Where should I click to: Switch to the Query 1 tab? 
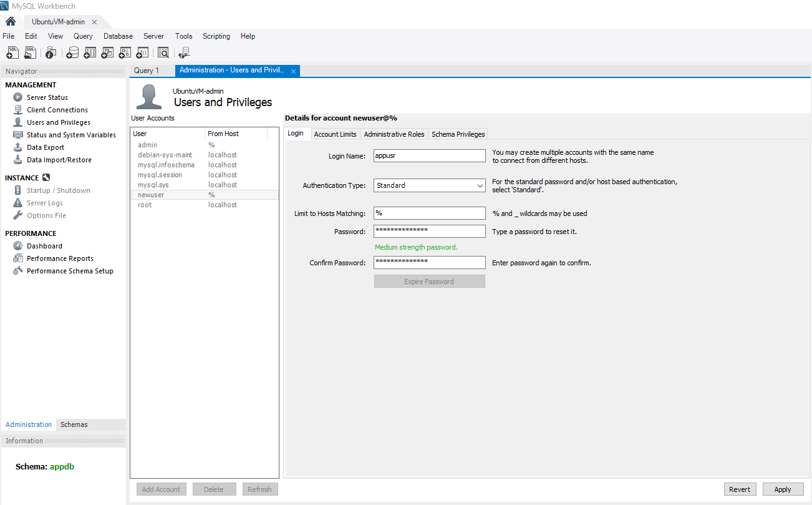147,71
